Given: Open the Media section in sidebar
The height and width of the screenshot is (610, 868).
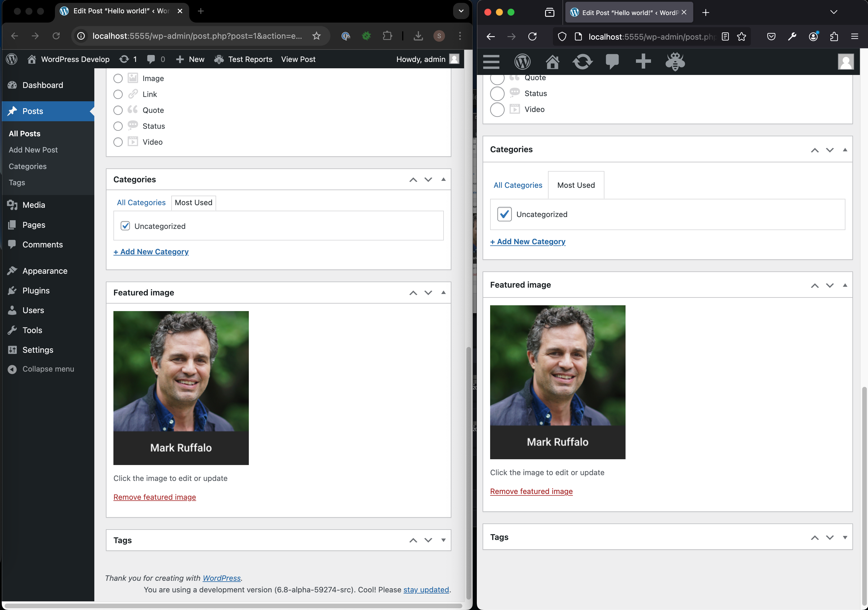Looking at the screenshot, I should click(x=34, y=205).
